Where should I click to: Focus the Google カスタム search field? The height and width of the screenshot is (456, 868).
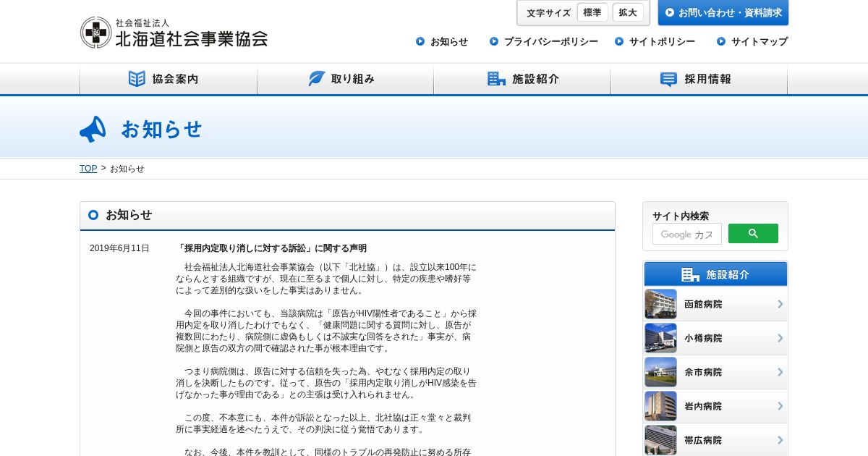687,234
